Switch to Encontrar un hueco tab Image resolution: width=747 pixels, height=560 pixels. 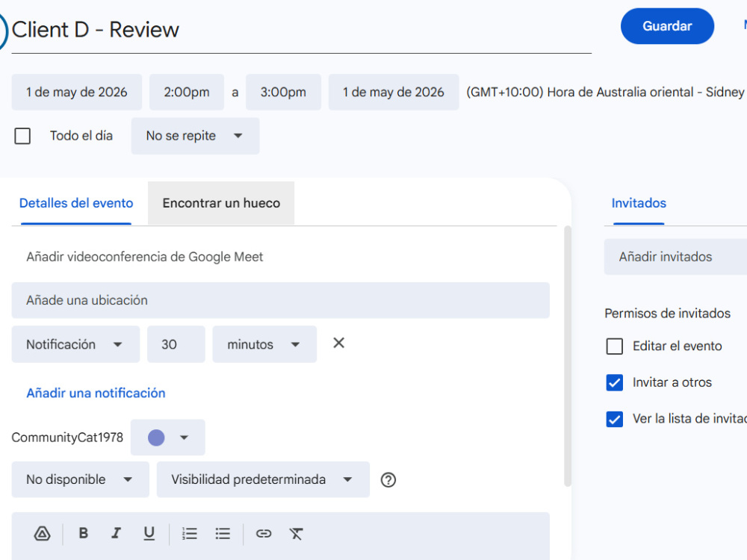coord(221,203)
